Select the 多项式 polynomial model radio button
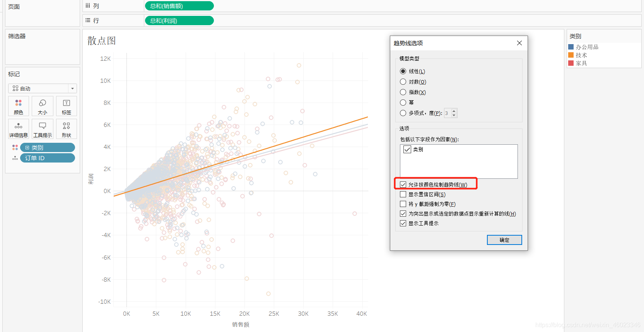This screenshot has width=644, height=332. [x=403, y=113]
